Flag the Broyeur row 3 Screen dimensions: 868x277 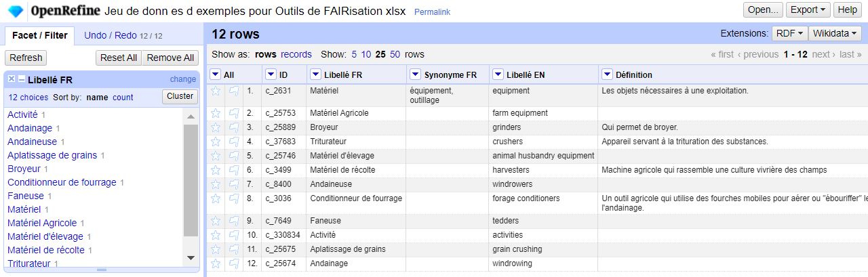[x=233, y=127]
